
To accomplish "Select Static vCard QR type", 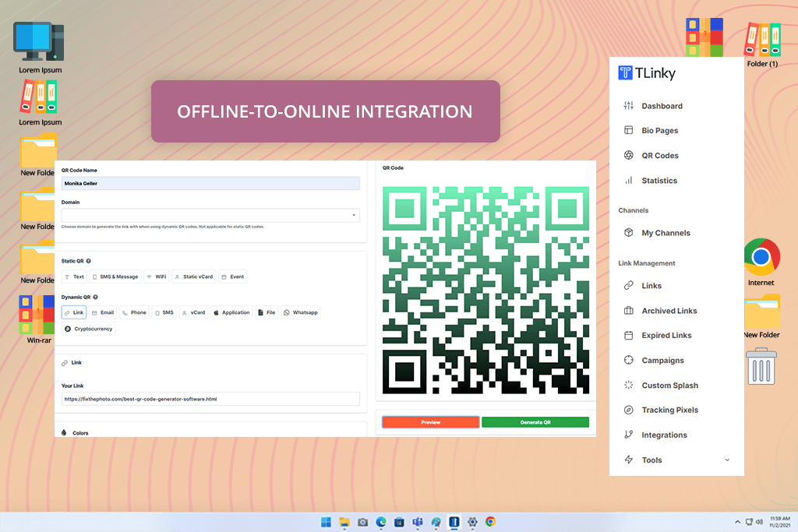I will click(193, 277).
